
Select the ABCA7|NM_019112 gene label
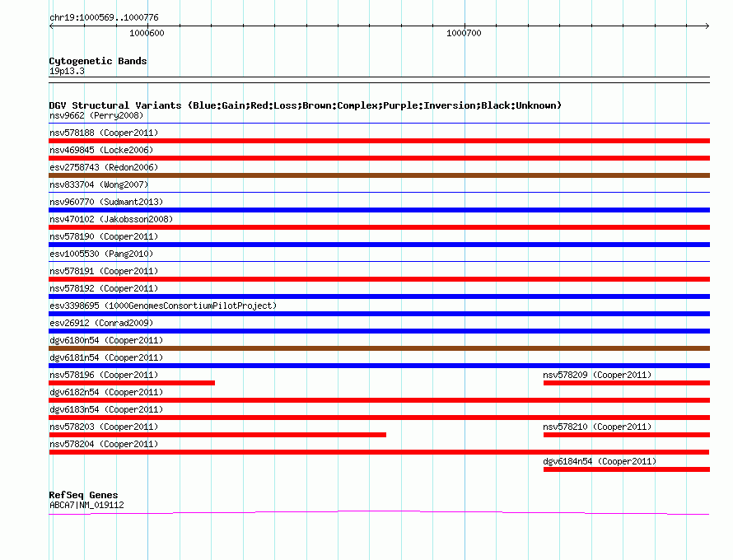coord(86,505)
